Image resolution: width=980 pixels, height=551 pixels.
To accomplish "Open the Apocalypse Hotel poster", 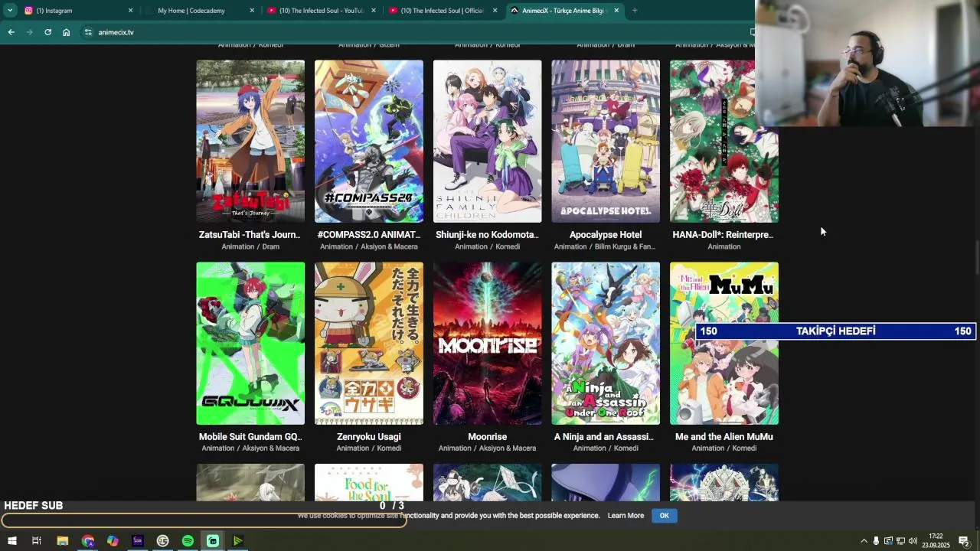I will [606, 142].
